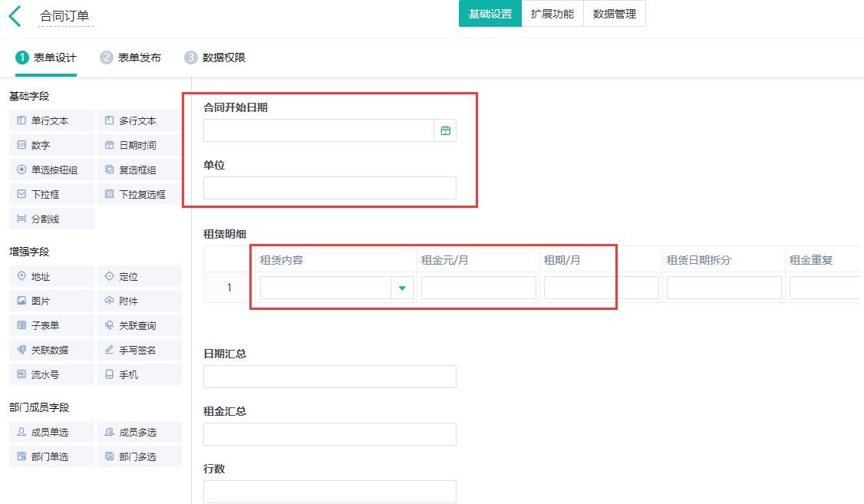Add a 定位 field
This screenshot has height=504, width=864.
140,276
